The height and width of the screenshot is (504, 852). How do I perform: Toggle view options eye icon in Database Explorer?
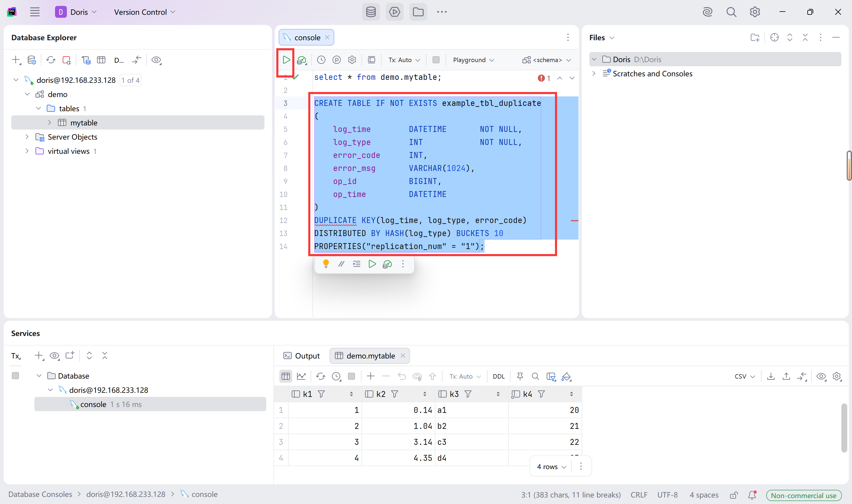click(156, 60)
